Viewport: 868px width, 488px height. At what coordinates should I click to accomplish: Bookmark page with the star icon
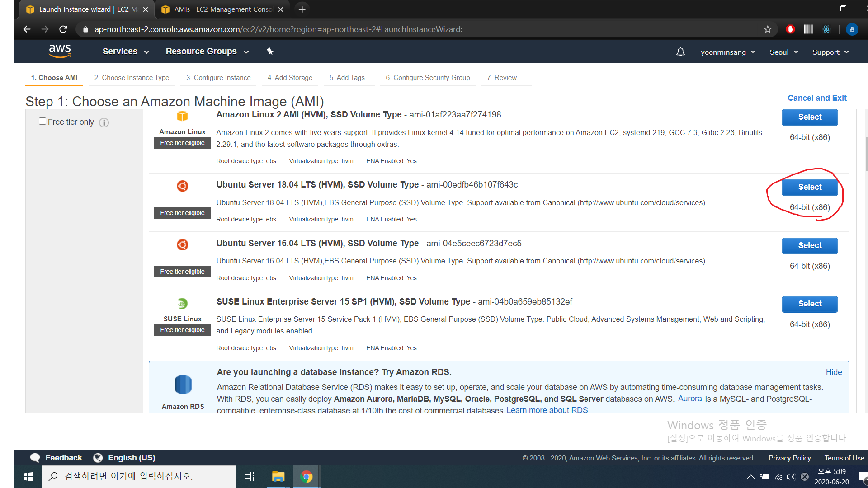[767, 29]
